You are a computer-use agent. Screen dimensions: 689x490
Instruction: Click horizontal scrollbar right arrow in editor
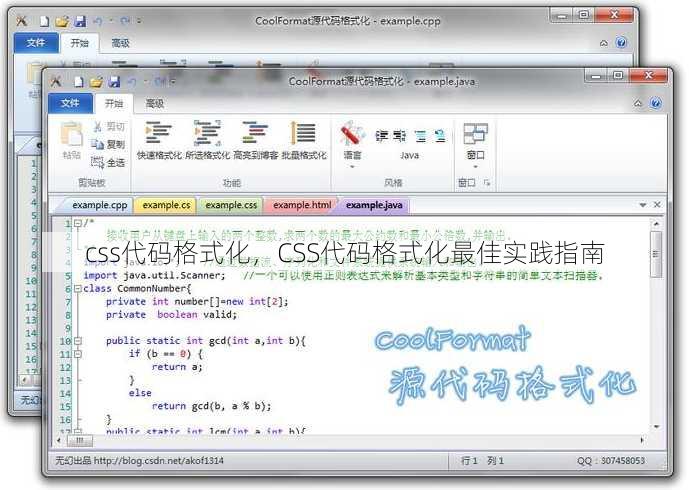[642, 440]
